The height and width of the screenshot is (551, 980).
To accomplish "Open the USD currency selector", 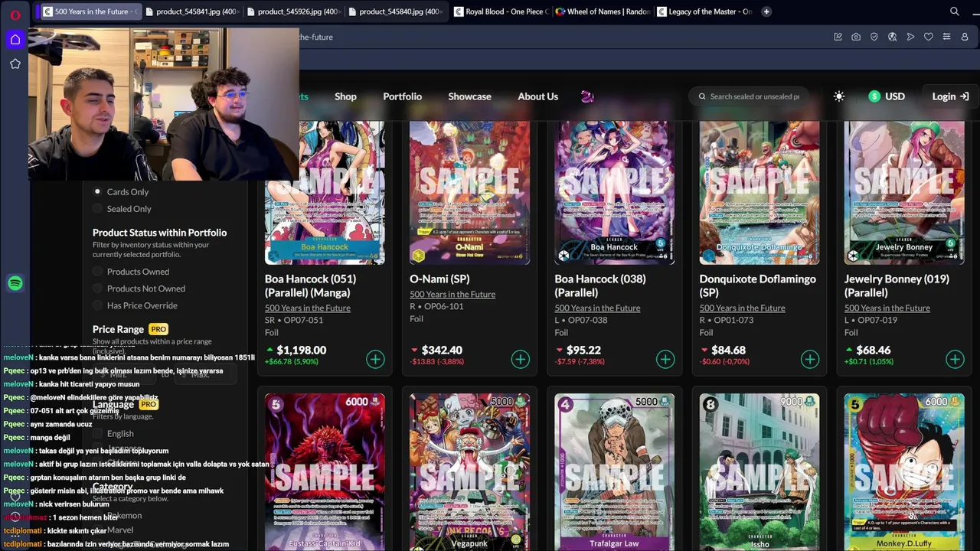I will click(887, 96).
